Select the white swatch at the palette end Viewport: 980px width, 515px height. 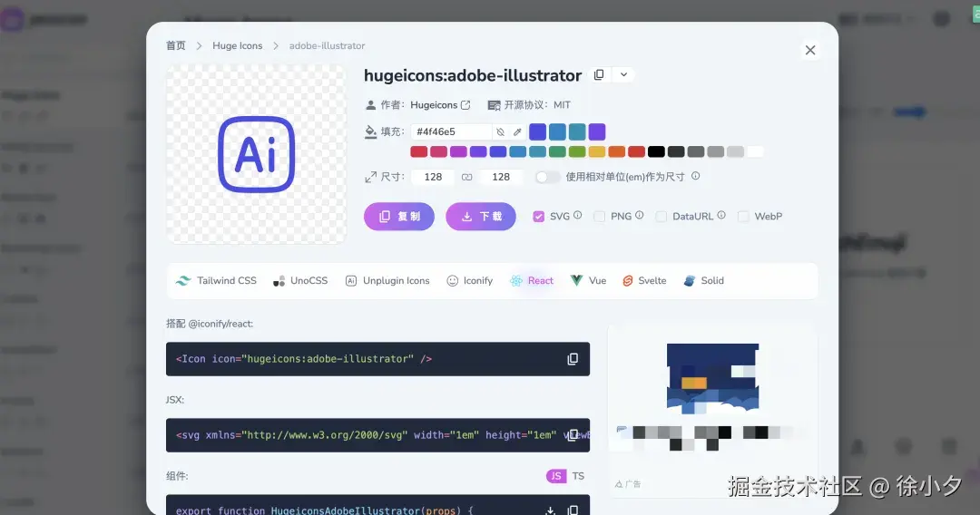click(755, 151)
